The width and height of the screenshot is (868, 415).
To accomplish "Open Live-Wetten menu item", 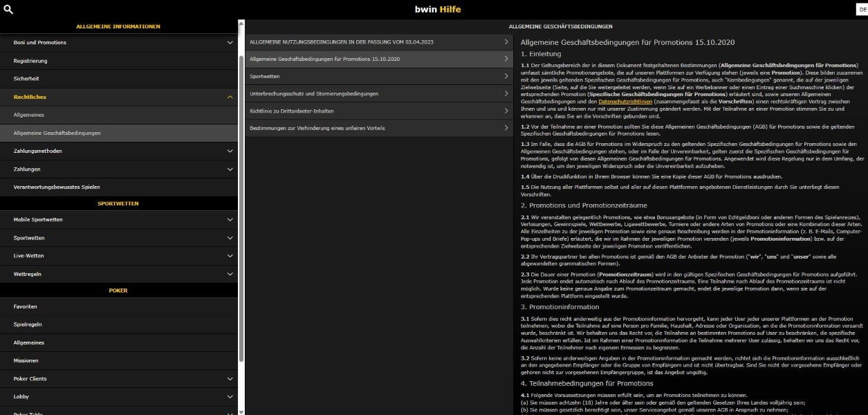I will (x=28, y=256).
